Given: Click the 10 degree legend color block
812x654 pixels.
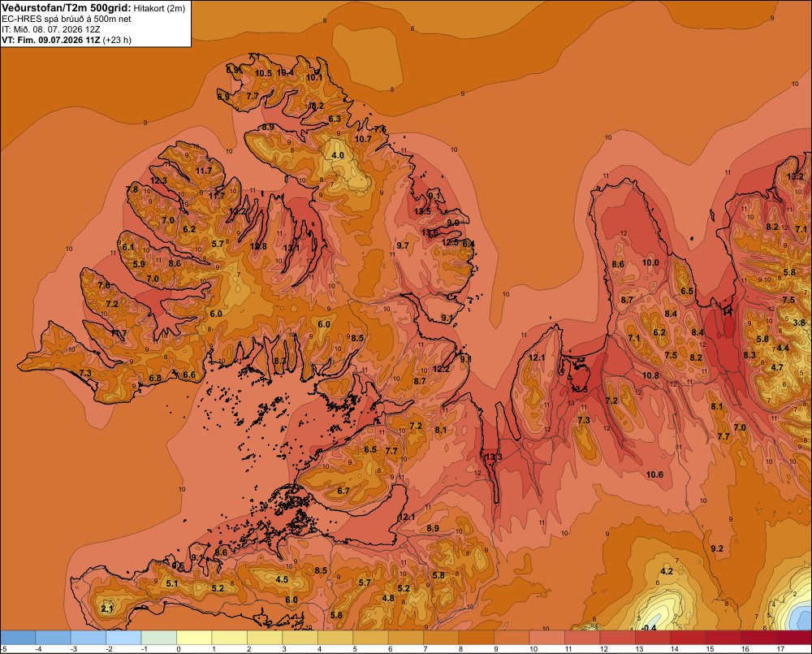Looking at the screenshot, I should (546, 638).
